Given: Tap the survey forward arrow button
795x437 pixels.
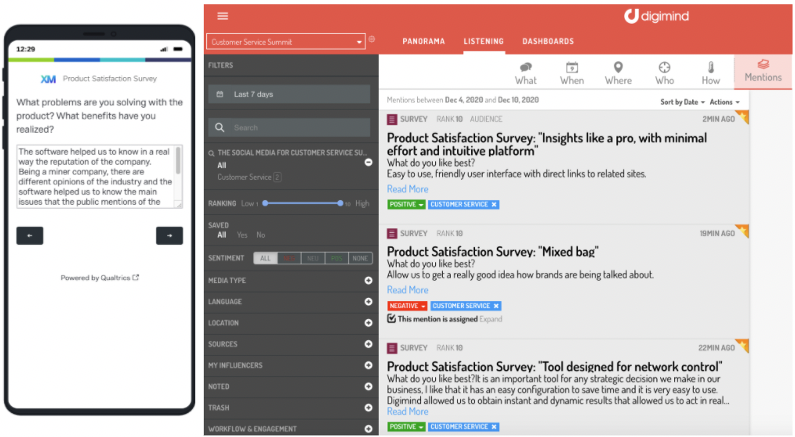Looking at the screenshot, I should point(169,236).
